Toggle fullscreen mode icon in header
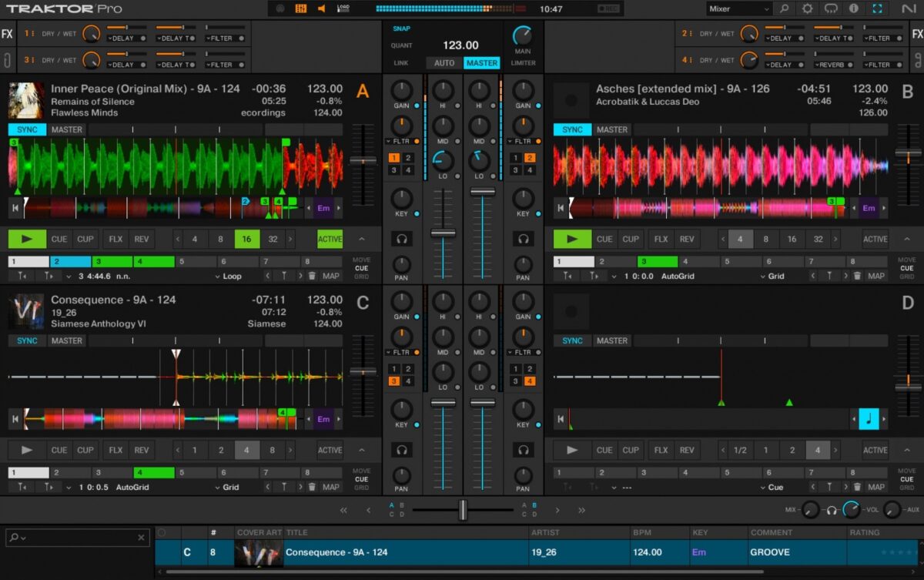Viewport: 924px width, 580px height. [877, 8]
